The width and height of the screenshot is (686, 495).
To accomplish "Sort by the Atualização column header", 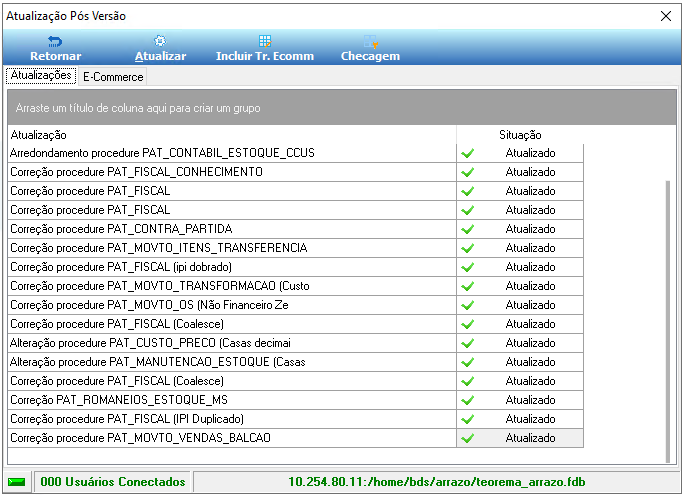I will [x=232, y=135].
